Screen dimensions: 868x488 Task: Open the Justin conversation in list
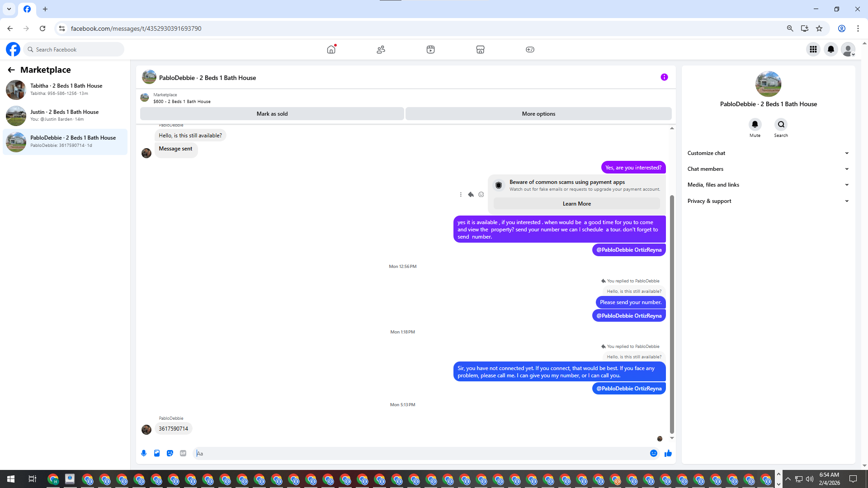click(65, 116)
